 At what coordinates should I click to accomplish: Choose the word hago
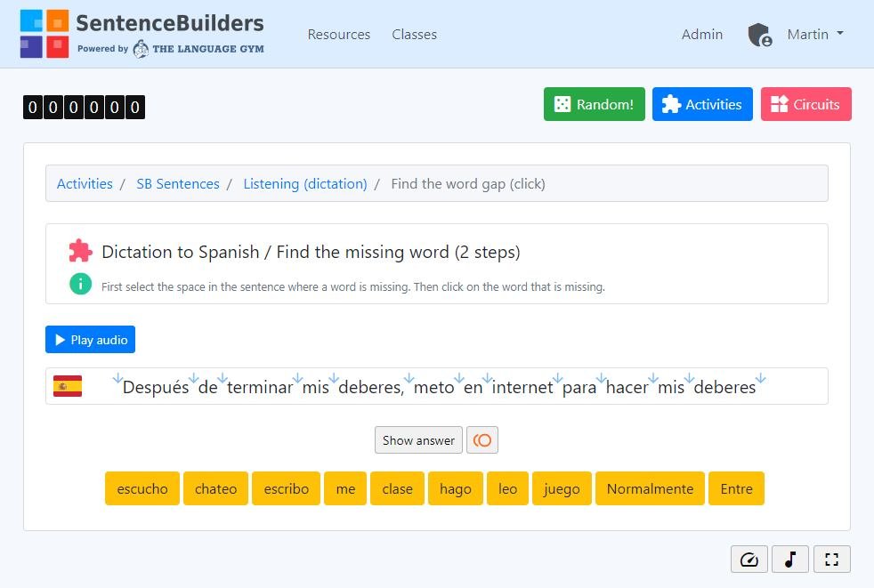(456, 488)
